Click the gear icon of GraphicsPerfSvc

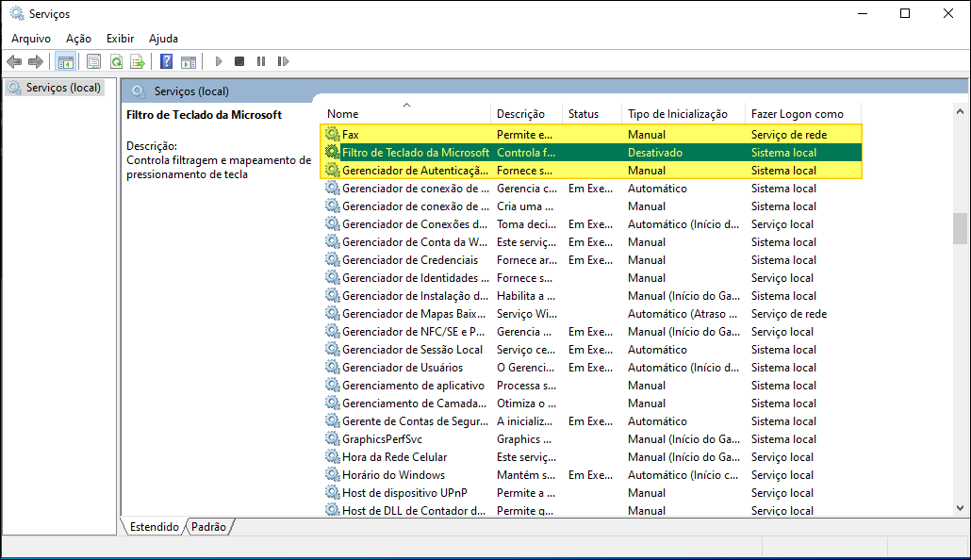coord(333,438)
